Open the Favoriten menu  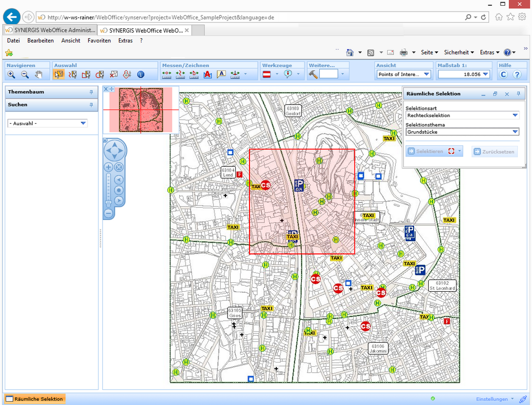(x=99, y=40)
